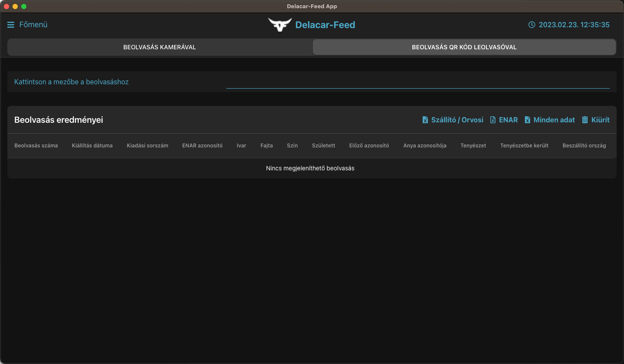This screenshot has height=364, width=624.
Task: Sort by Beolvasás száma column header
Action: 36,146
